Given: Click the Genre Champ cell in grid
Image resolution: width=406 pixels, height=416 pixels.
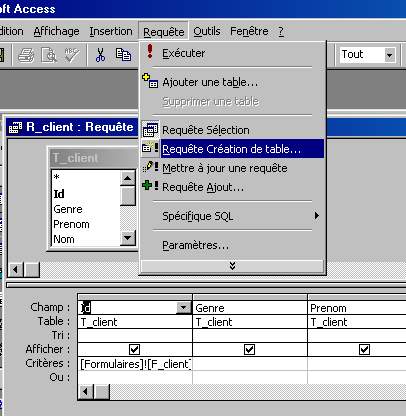Looking at the screenshot, I should 250,308.
